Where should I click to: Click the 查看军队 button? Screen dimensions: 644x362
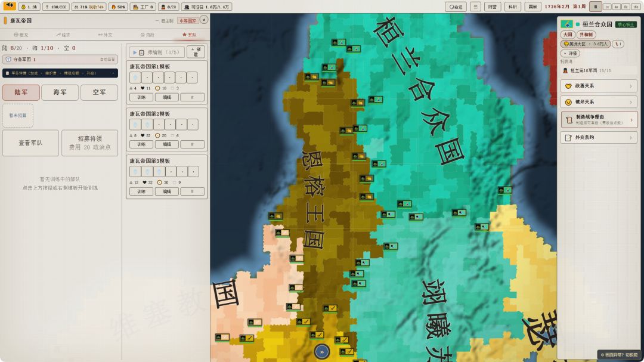click(x=30, y=143)
